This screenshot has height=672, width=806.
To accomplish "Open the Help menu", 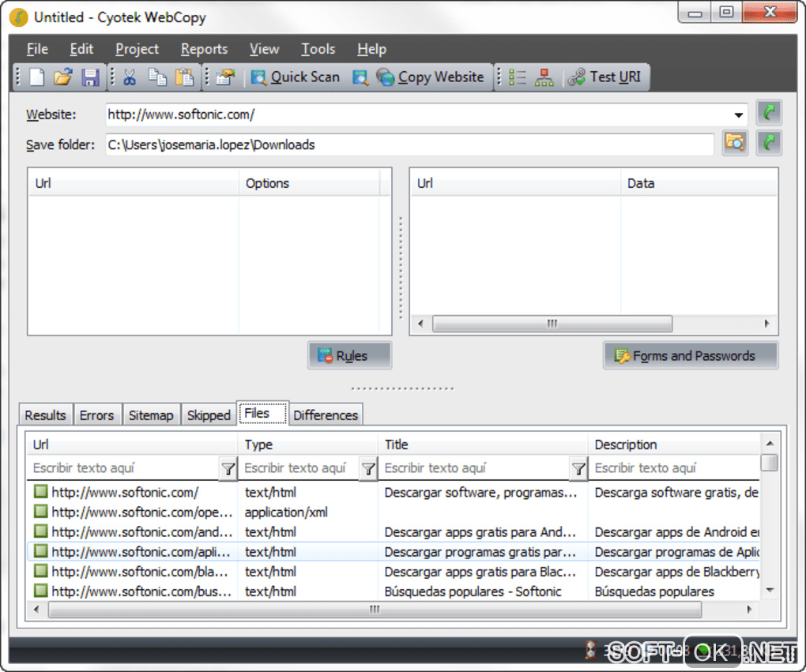I will point(371,49).
